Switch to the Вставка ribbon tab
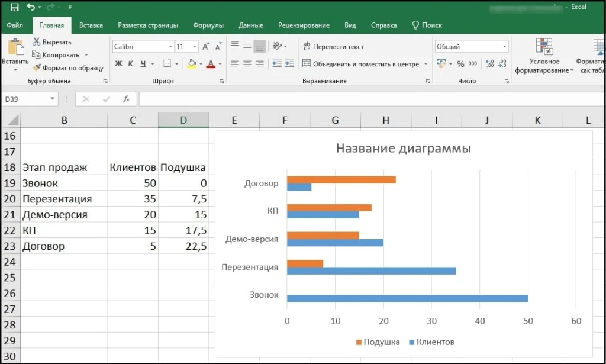 (x=91, y=25)
